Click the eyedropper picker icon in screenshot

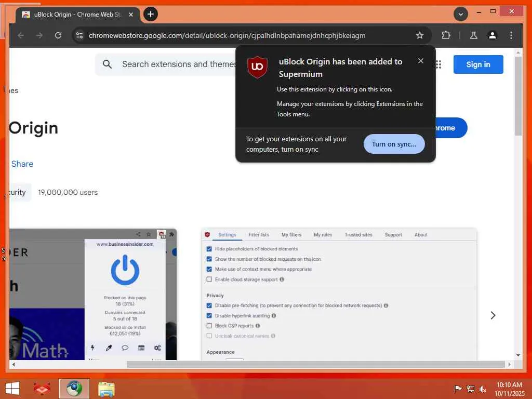109,348
